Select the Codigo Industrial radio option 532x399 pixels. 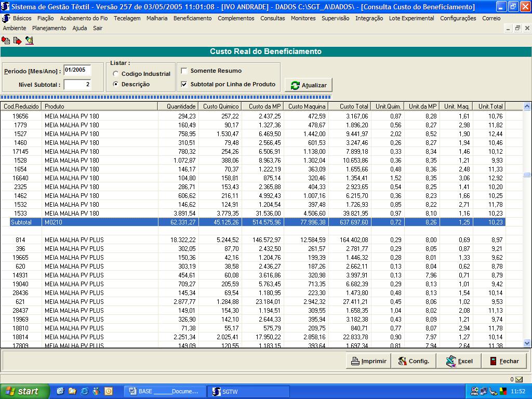[115, 74]
